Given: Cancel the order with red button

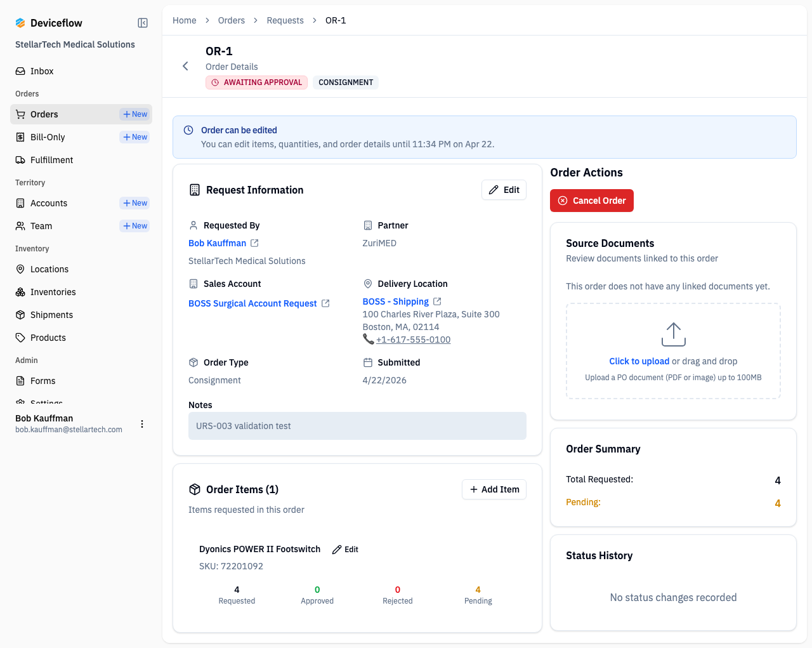Looking at the screenshot, I should pyautogui.click(x=592, y=201).
